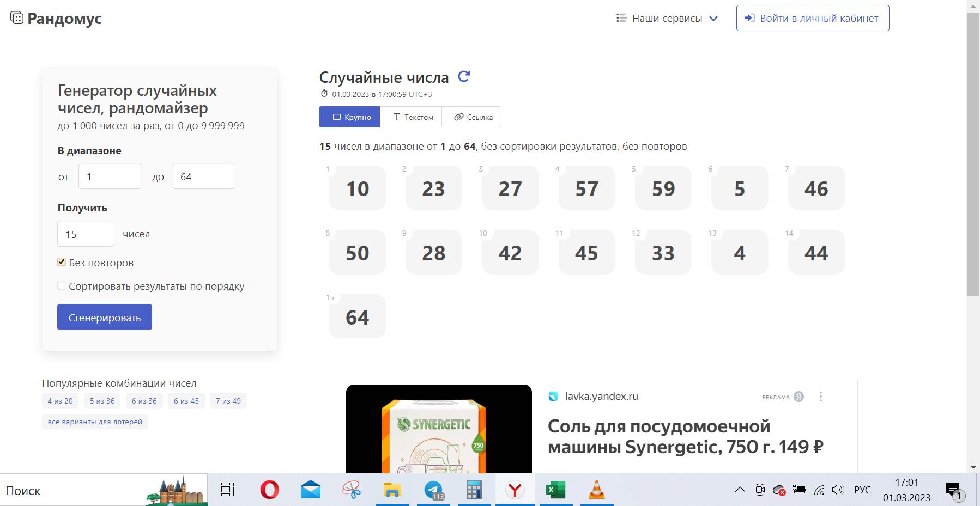Viewport: 980px width, 506px height.
Task: Uncheck the Без повторов checkbox
Action: [62, 262]
